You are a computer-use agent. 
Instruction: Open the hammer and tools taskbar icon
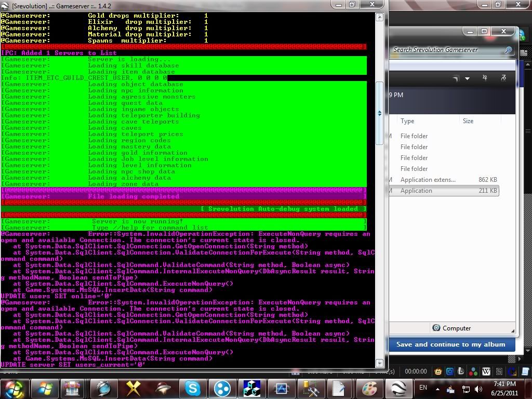(x=311, y=389)
